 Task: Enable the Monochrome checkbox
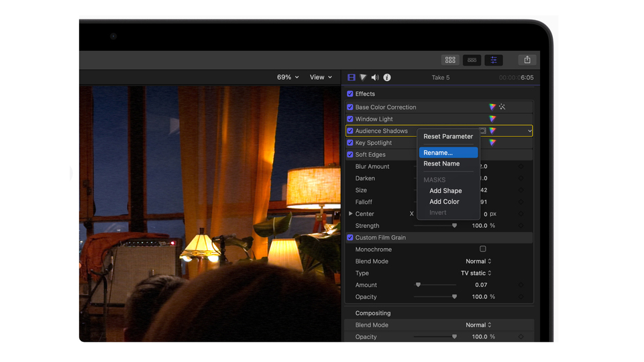pos(482,249)
